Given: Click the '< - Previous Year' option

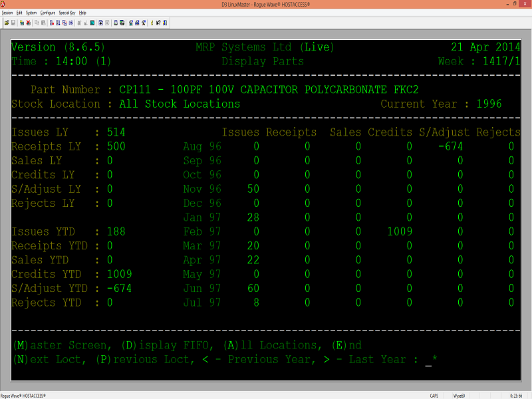Looking at the screenshot, I should pyautogui.click(x=259, y=360).
